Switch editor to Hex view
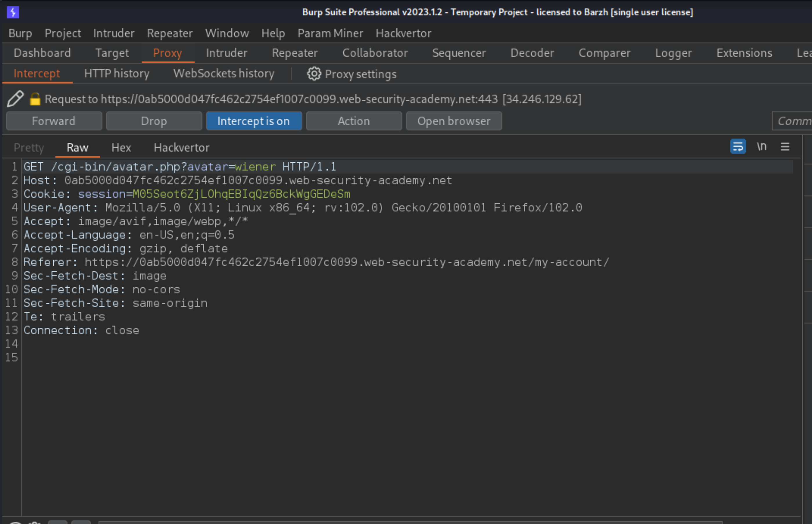 tap(121, 148)
